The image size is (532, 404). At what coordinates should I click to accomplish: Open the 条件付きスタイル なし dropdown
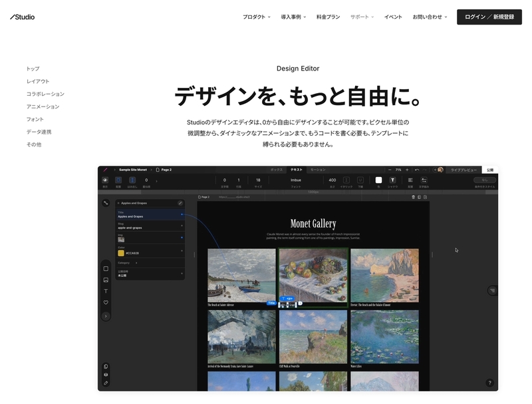point(485,180)
